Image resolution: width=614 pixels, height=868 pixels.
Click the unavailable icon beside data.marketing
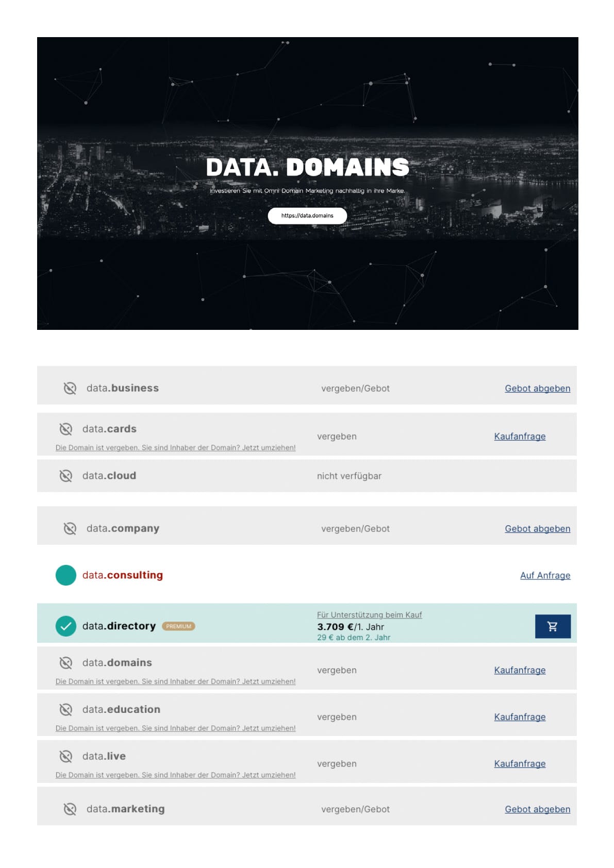[70, 809]
